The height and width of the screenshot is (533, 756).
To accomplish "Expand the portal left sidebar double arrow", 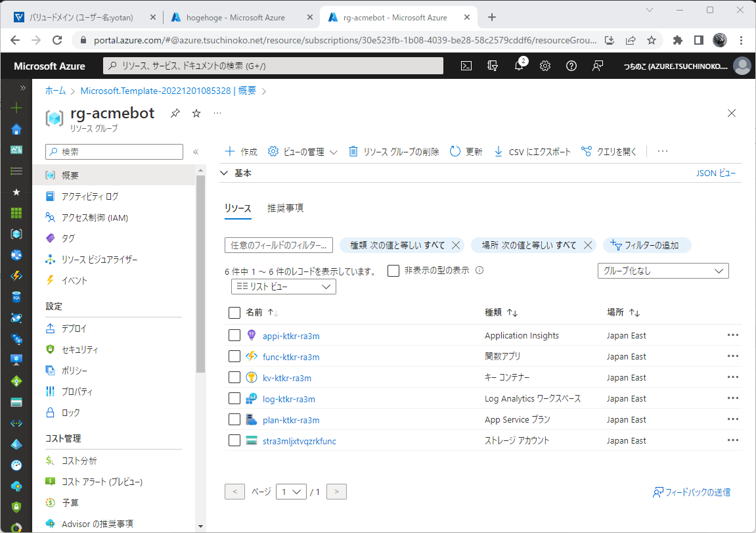I will [x=22, y=88].
